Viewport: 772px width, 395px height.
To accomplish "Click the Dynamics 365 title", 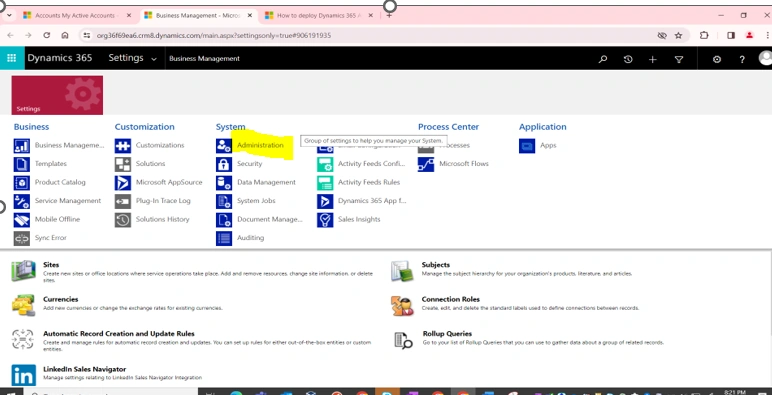I will click(60, 58).
